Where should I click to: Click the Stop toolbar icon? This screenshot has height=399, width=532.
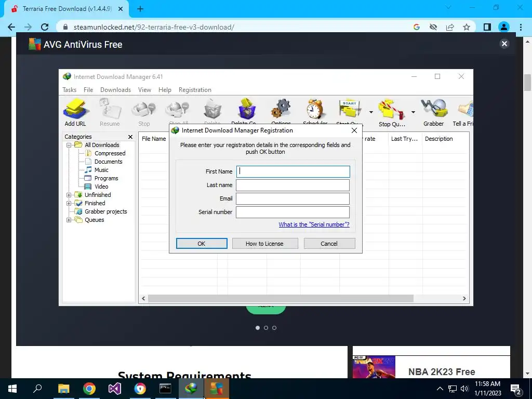[144, 112]
